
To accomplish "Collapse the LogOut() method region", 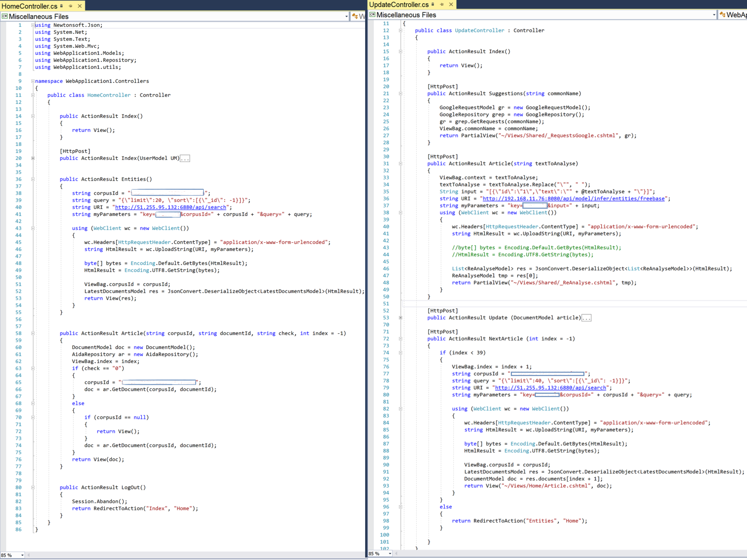I will [33, 488].
